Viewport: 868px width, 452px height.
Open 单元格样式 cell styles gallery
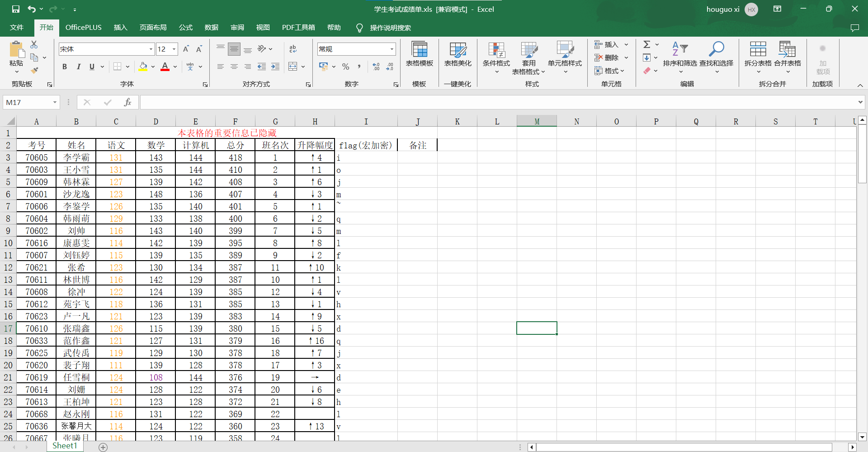pyautogui.click(x=565, y=58)
